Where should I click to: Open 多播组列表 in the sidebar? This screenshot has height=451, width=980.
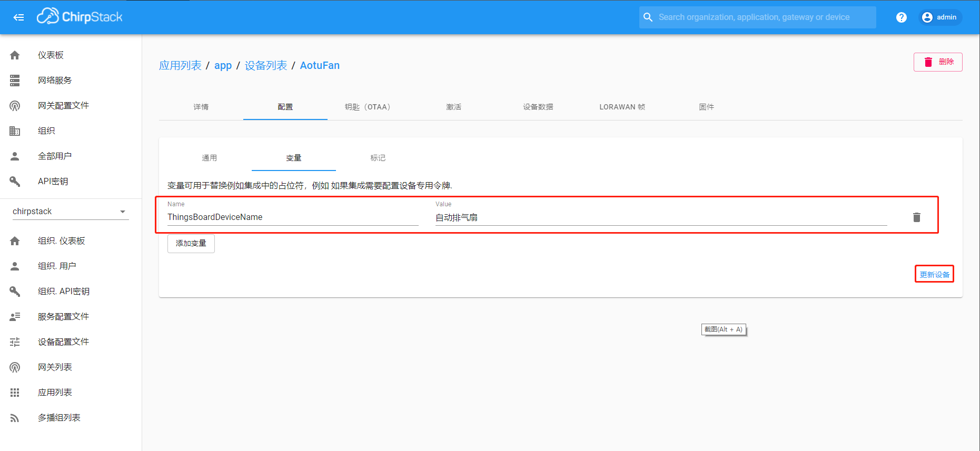[59, 418]
